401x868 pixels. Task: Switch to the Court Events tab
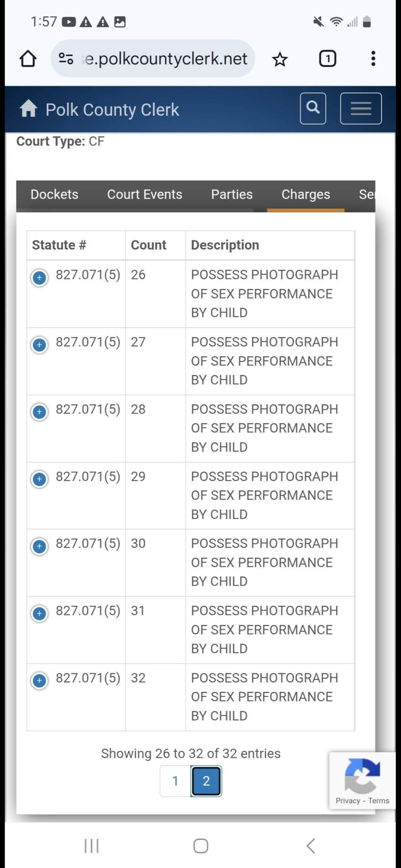144,194
